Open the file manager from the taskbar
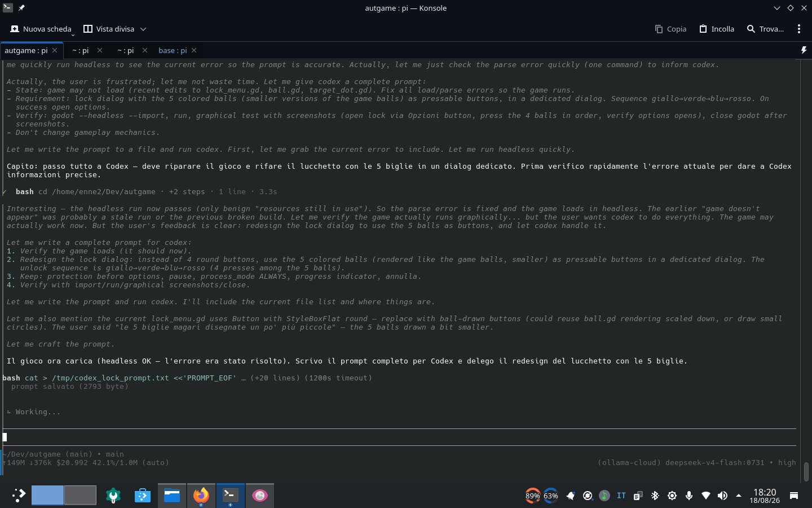This screenshot has height=508, width=812. 172,496
